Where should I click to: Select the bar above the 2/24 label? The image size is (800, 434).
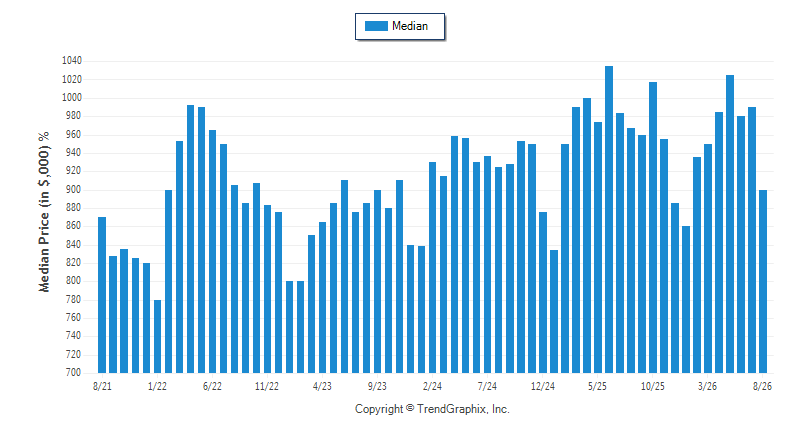pyautogui.click(x=433, y=268)
